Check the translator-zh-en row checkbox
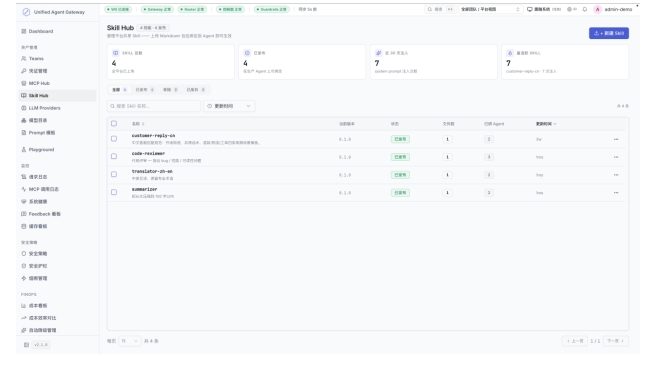This screenshot has height=372, width=650. tap(114, 174)
